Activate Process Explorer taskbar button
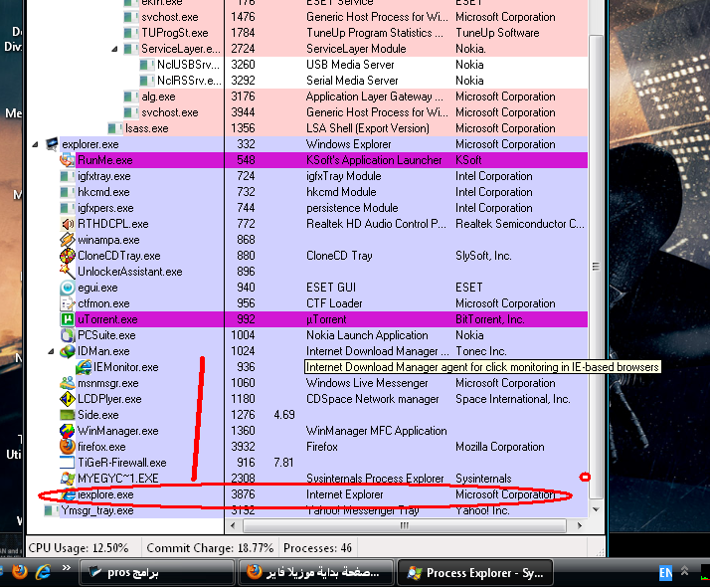The image size is (710, 588). point(475,573)
